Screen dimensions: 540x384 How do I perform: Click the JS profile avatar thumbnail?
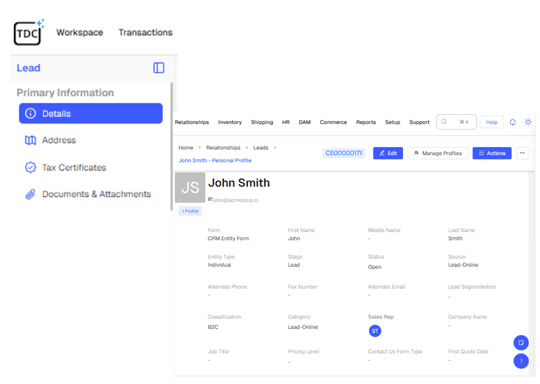[190, 187]
